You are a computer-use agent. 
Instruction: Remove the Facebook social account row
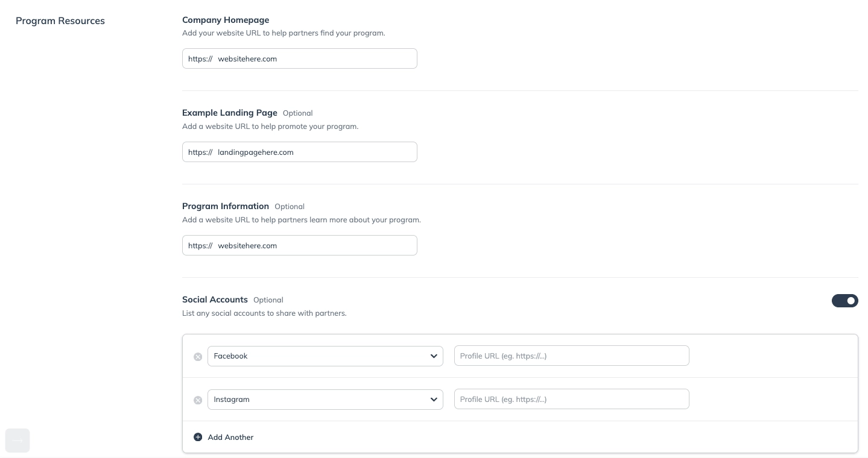click(x=198, y=357)
